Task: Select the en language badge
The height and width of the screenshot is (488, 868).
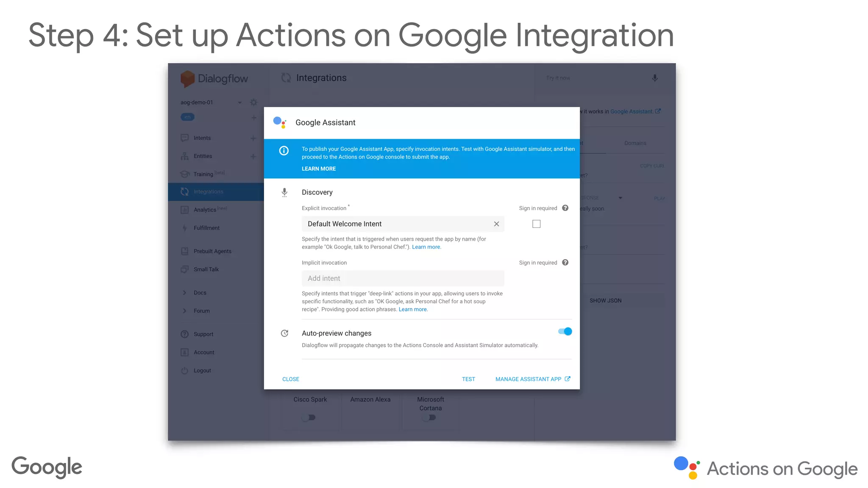Action: point(187,117)
